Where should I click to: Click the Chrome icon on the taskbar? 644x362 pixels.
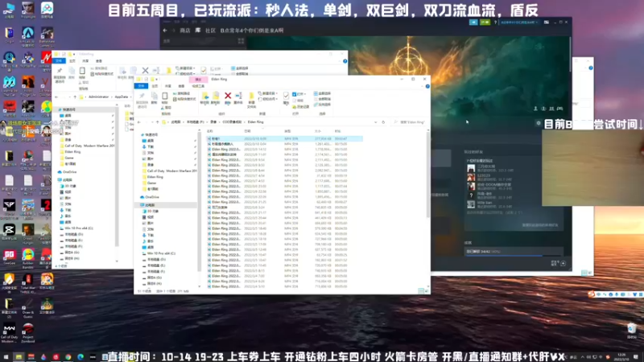[x=68, y=357]
